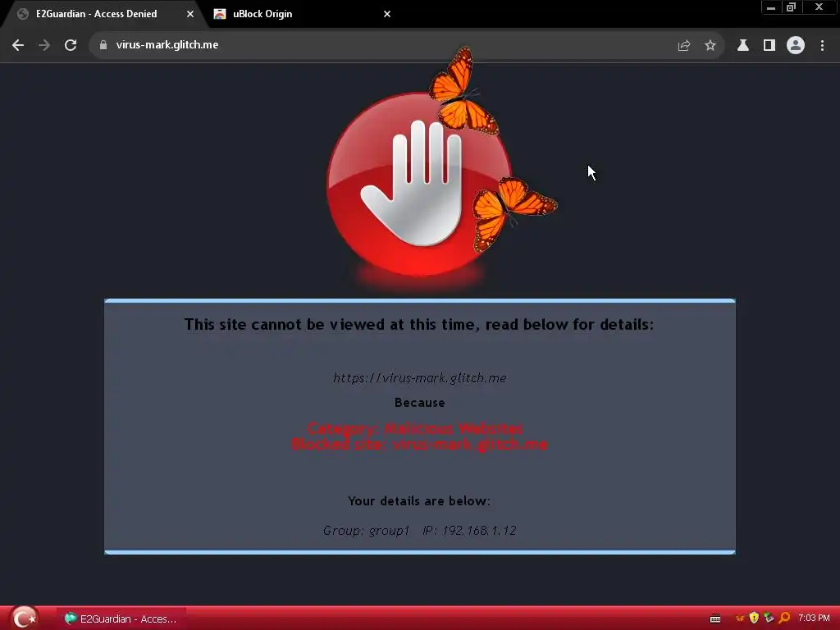This screenshot has height=630, width=840.
Task: Open Chrome Labs flask icon
Action: (x=742, y=46)
